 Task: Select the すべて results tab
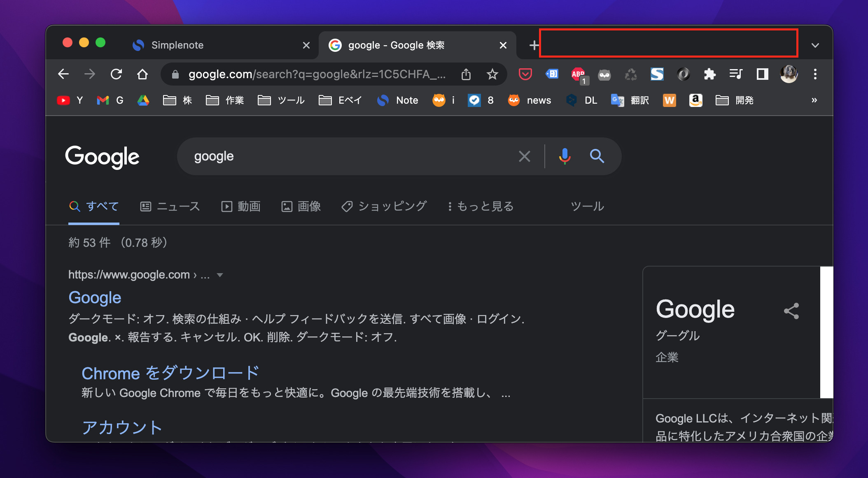coord(94,207)
